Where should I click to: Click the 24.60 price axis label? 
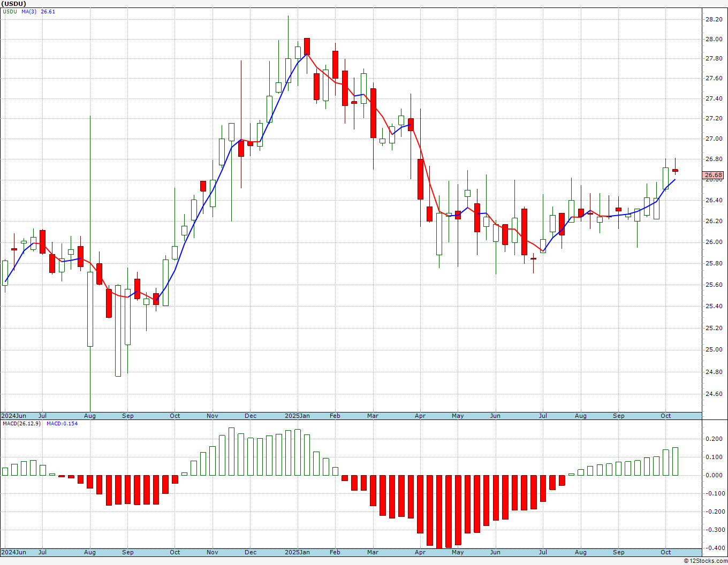714,394
